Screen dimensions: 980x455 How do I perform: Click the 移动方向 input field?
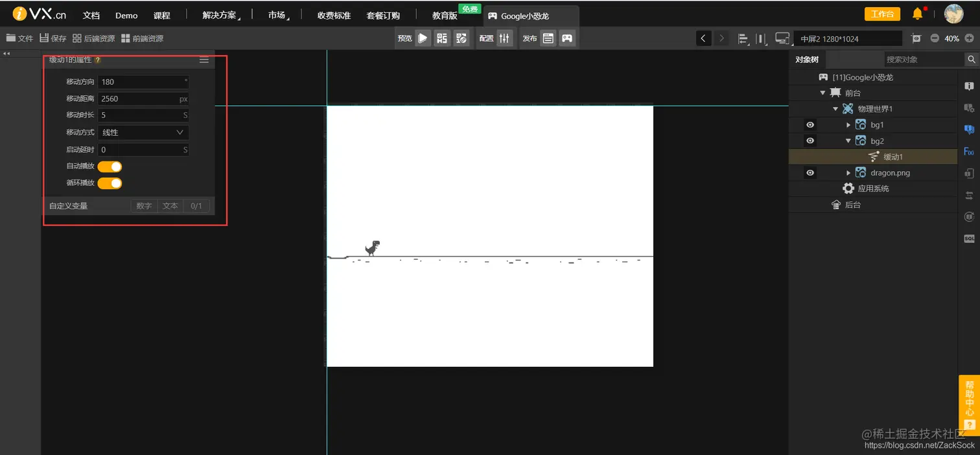click(x=143, y=82)
